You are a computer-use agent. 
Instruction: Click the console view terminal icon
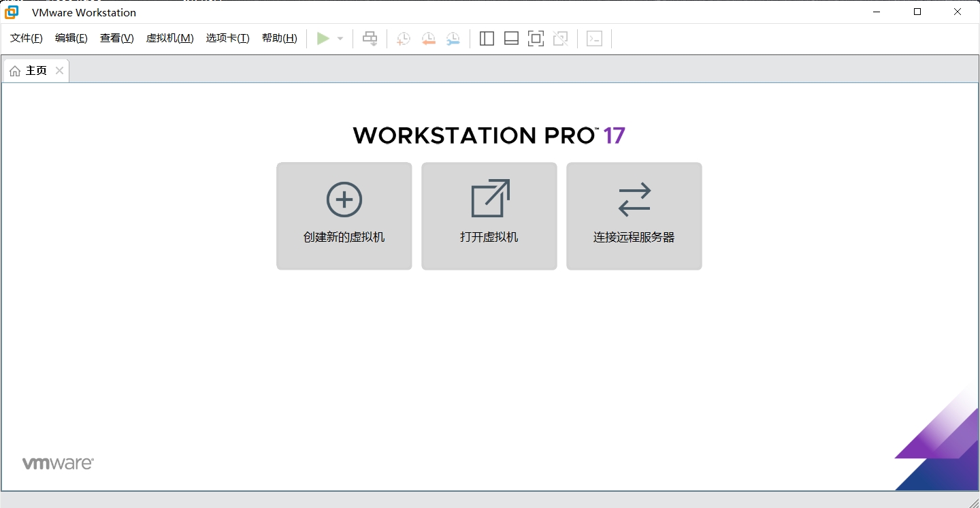(594, 39)
